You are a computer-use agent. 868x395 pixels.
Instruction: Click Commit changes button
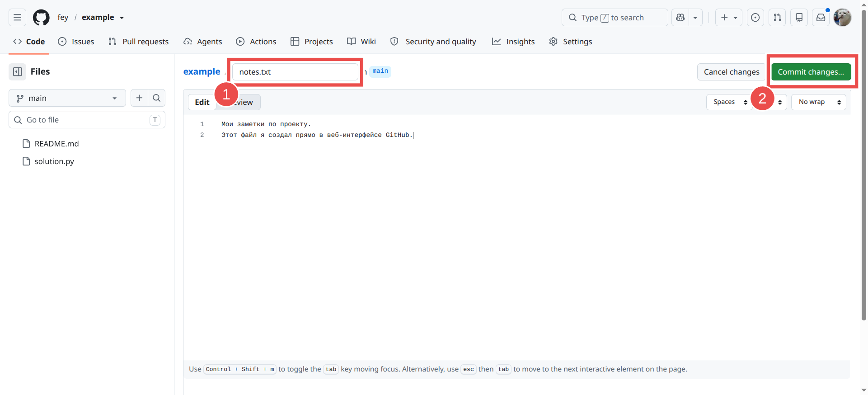(x=811, y=72)
